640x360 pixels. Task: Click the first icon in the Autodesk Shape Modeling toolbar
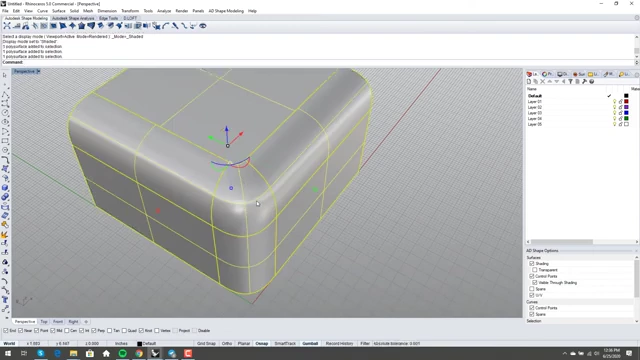coord(7,26)
